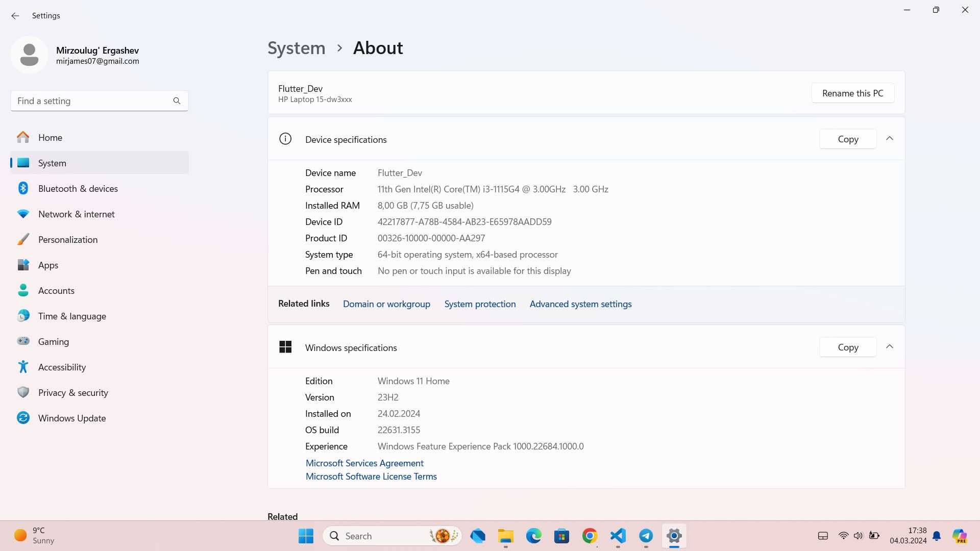980x551 pixels.
Task: Click Rename this PC button
Action: click(x=853, y=93)
